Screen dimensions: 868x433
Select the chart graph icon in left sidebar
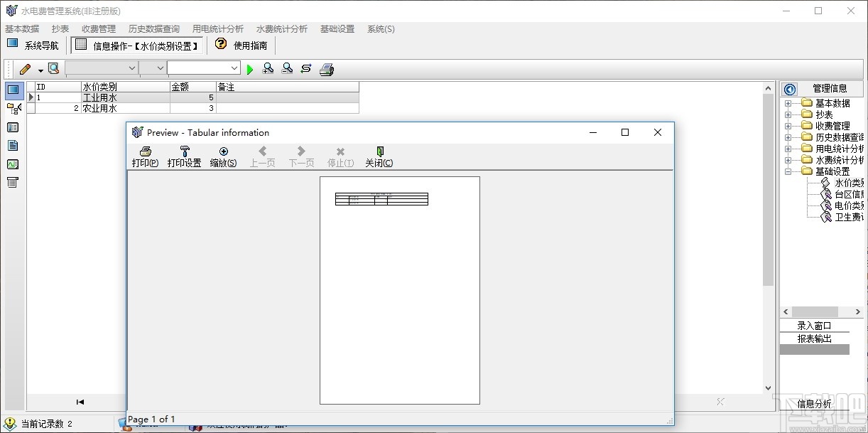pos(13,164)
